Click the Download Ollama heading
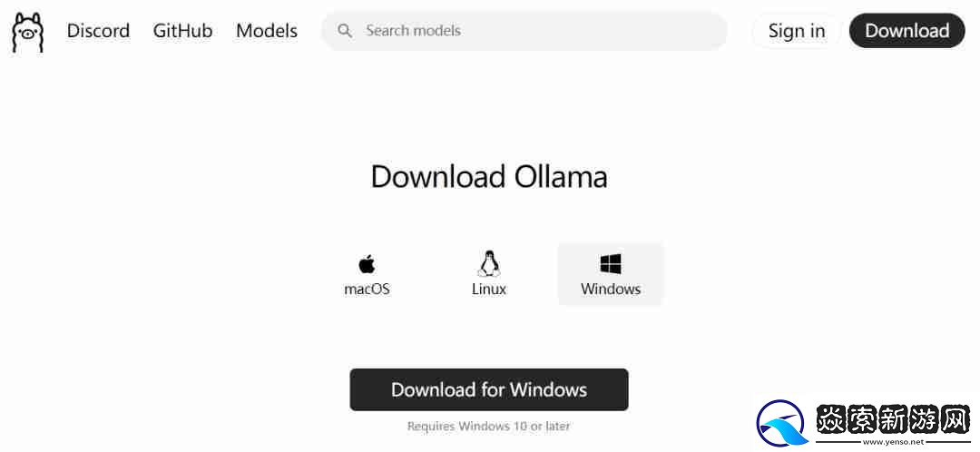980x452 pixels. (x=489, y=177)
